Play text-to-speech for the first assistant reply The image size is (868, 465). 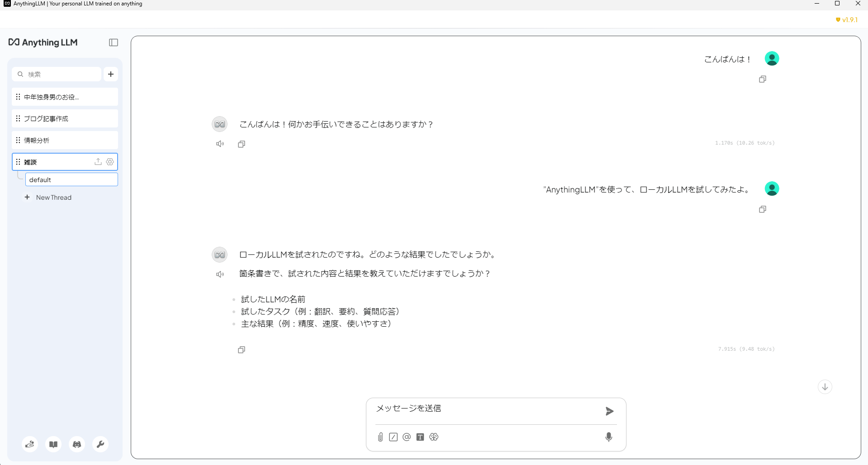(x=220, y=143)
